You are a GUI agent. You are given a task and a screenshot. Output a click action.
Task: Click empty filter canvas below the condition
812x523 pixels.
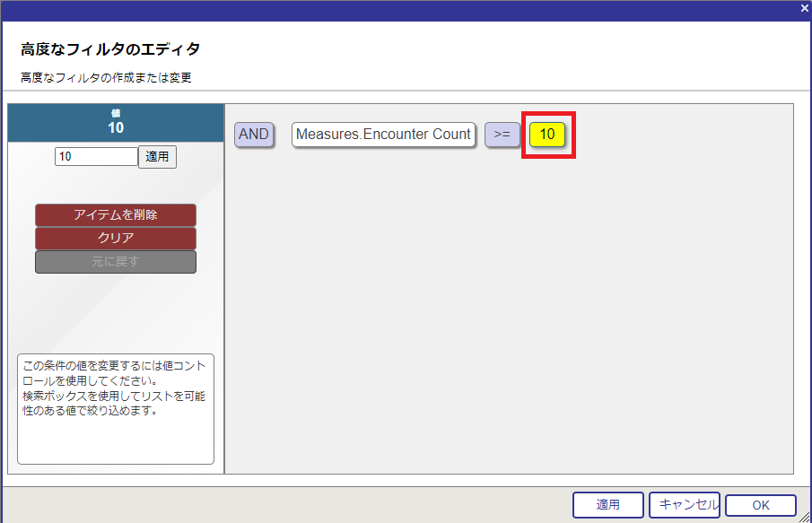coord(509,314)
